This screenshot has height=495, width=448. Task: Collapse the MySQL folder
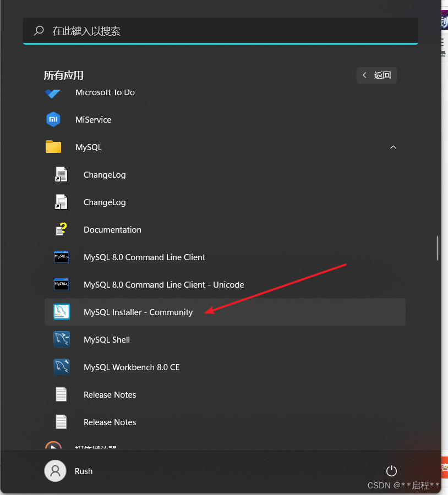point(393,147)
